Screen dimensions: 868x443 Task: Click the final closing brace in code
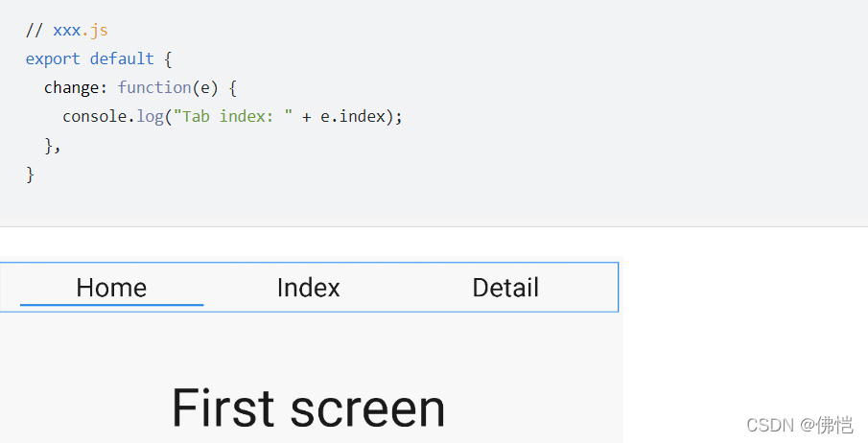30,175
